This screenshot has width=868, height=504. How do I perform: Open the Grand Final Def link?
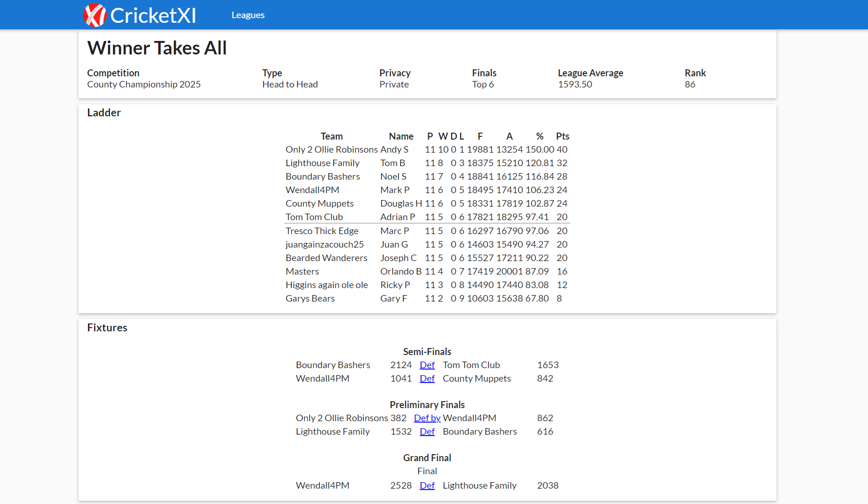coord(427,486)
